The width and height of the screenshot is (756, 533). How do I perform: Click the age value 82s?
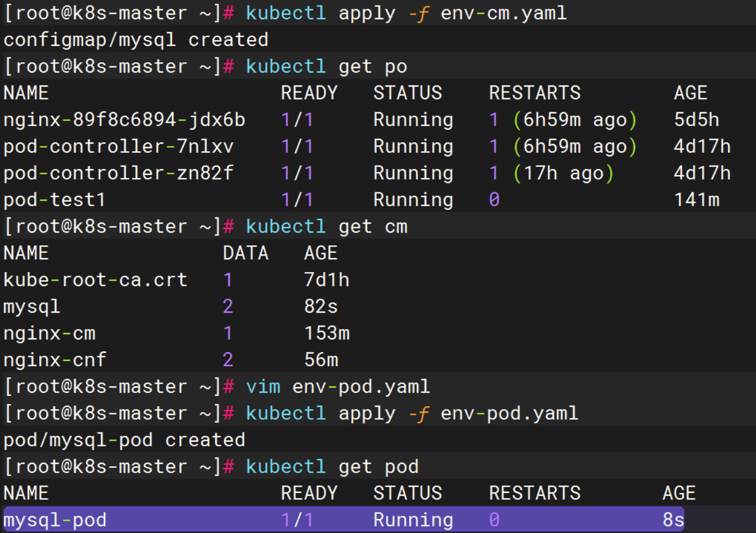(x=321, y=307)
